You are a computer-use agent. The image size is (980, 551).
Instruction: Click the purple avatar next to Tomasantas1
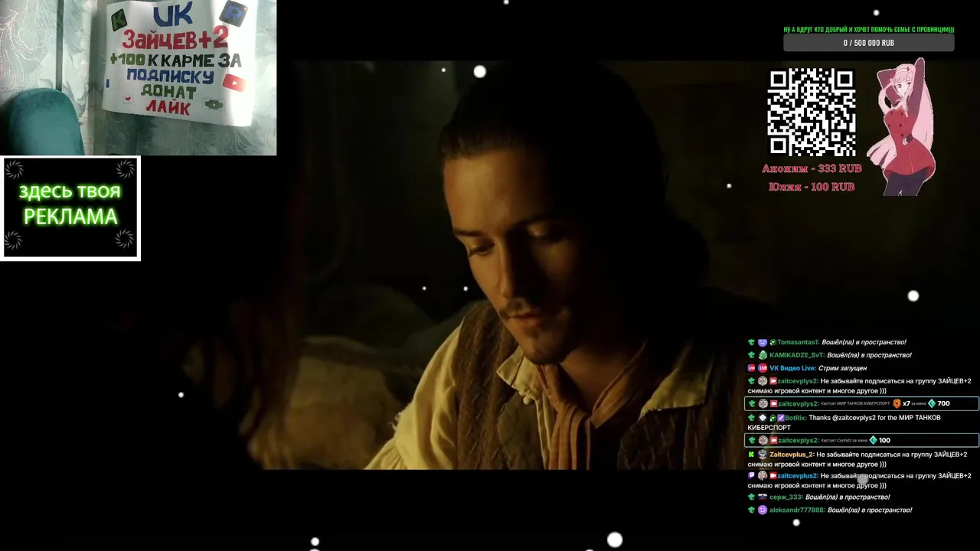tap(763, 342)
